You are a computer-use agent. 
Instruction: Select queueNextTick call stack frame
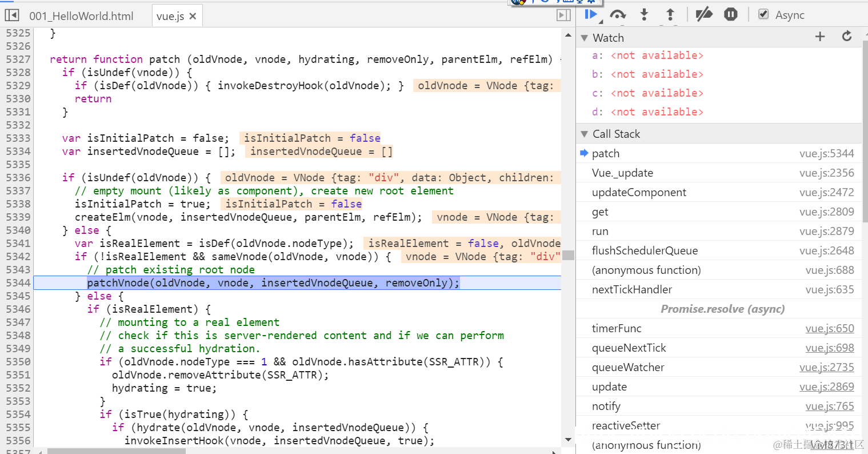pos(718,348)
